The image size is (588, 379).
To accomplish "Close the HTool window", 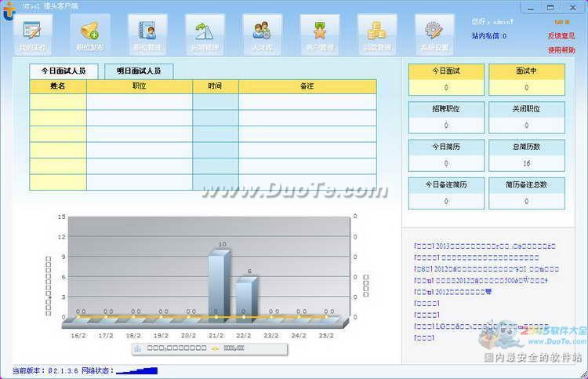I will pyautogui.click(x=573, y=8).
